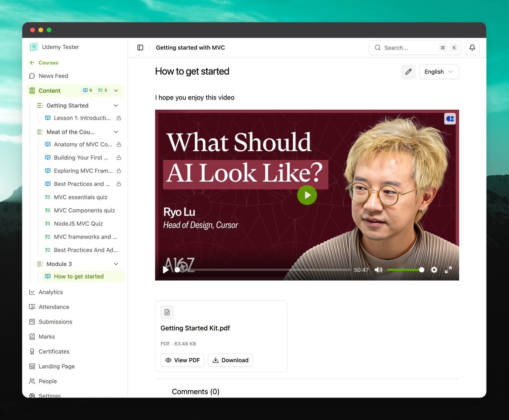
Task: Click lock icon on Best Practices and row
Action: tap(119, 184)
